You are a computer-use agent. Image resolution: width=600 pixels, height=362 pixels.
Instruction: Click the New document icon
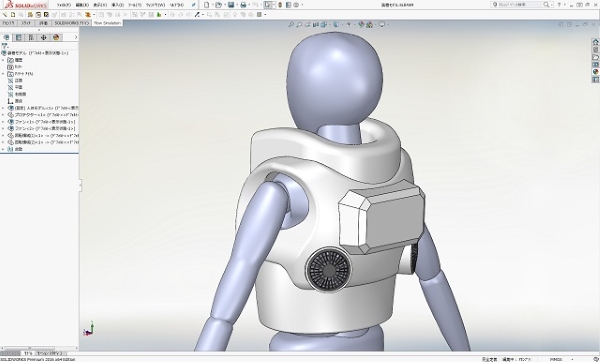(x=207, y=5)
